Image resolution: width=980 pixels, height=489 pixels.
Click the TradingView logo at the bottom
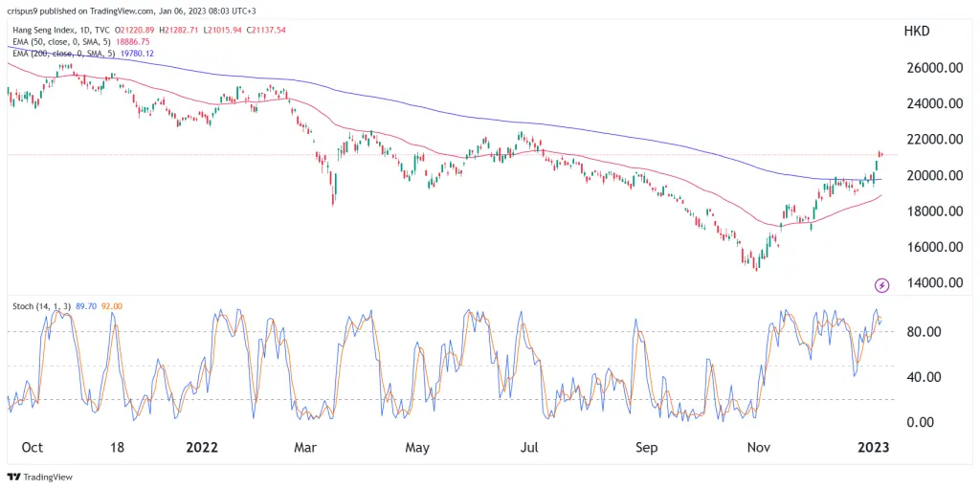click(40, 478)
